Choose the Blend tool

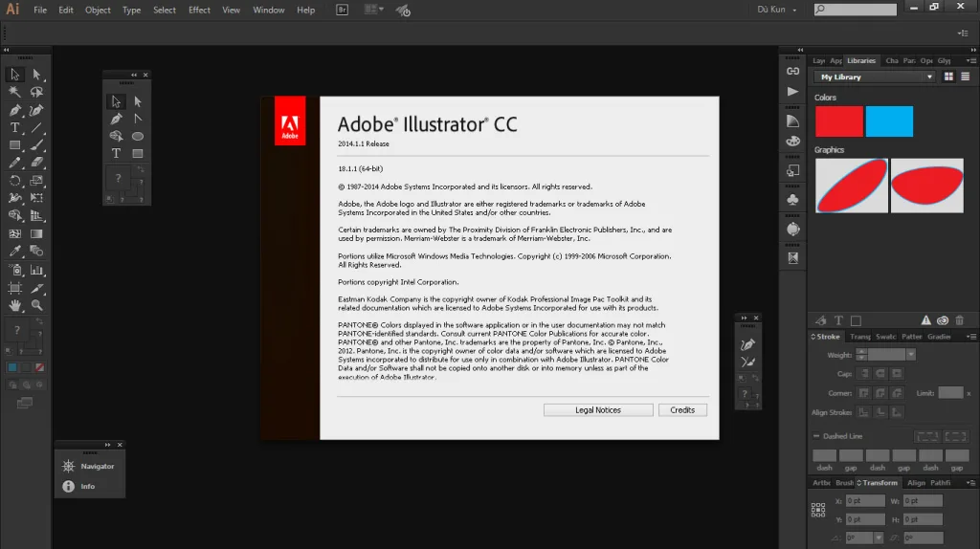coord(36,252)
